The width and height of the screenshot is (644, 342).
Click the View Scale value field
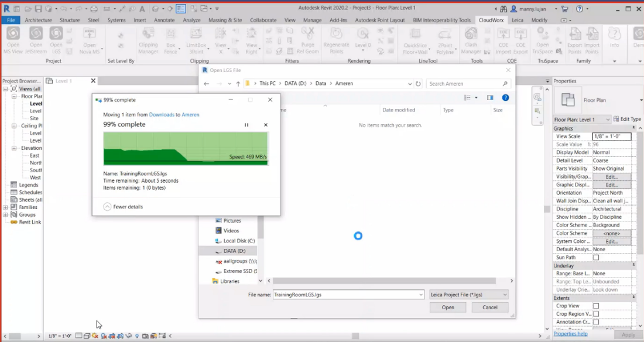(612, 136)
